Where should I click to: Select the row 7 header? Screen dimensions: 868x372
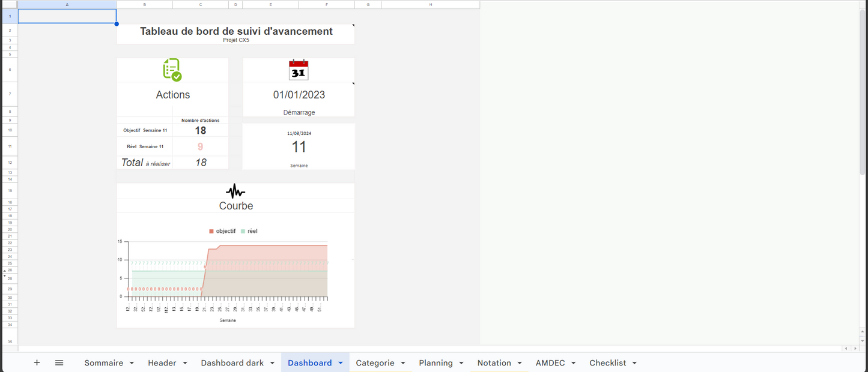click(10, 94)
